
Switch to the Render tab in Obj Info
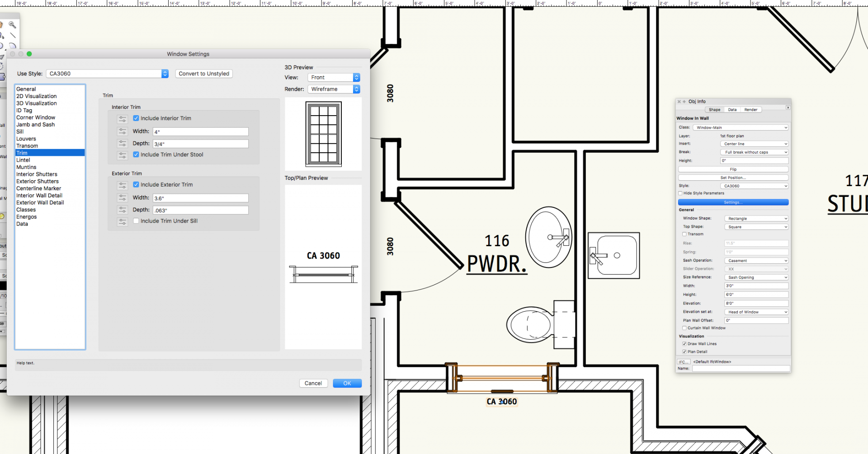pyautogui.click(x=751, y=110)
